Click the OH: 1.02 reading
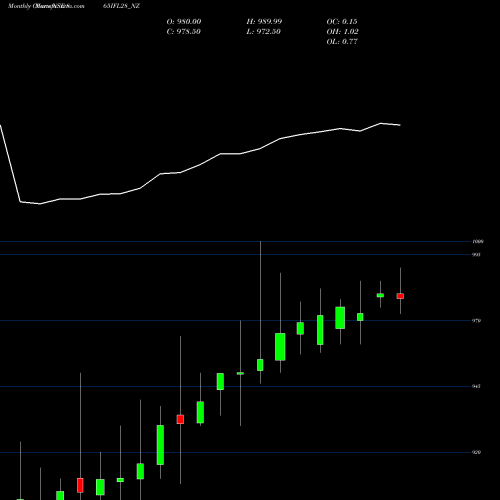Viewport: 500px width, 500px height. [342, 31]
